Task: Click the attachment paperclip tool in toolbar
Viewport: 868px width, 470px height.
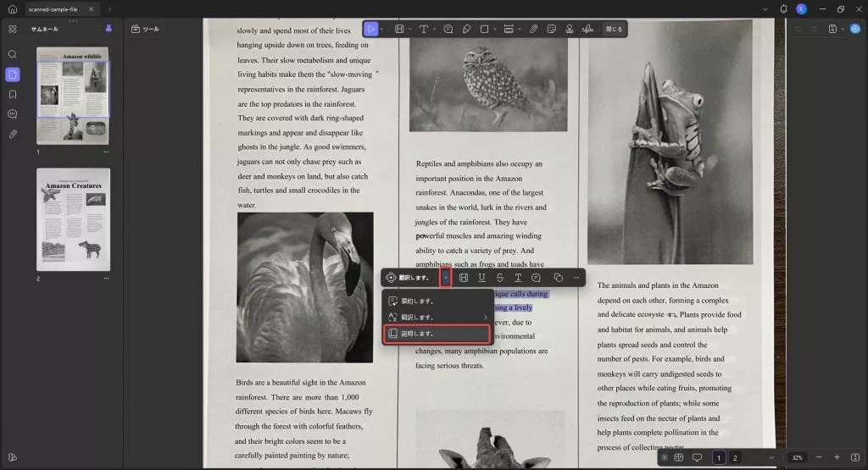Action: (x=534, y=29)
